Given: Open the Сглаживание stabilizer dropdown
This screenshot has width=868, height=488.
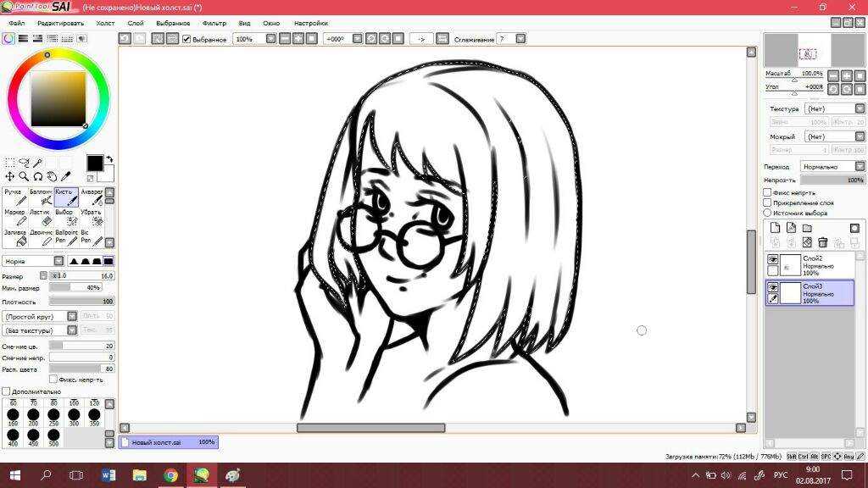Looking at the screenshot, I should coord(520,39).
